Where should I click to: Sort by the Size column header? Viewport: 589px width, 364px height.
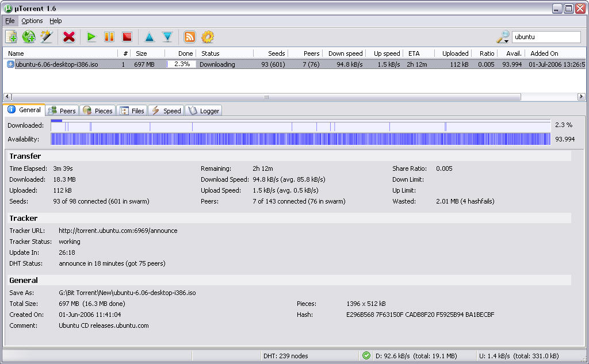click(x=148, y=53)
